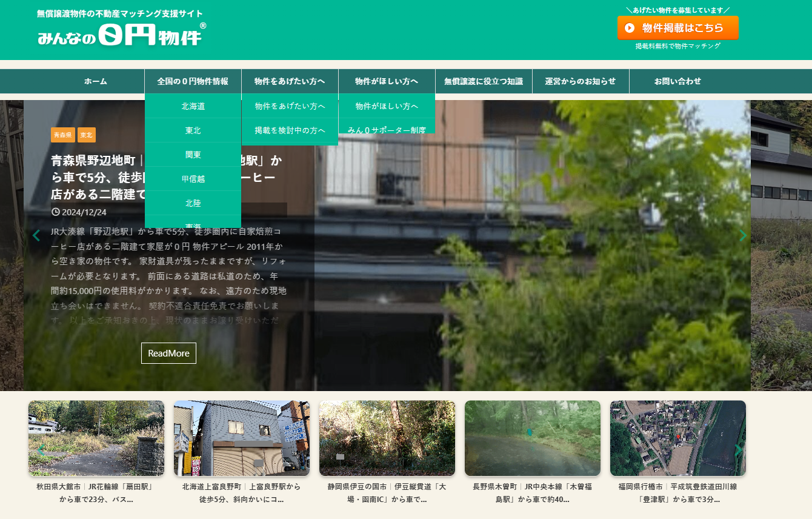This screenshot has width=812, height=519.
Task: Expand 物件がほしい方へ top nav item
Action: 387,81
